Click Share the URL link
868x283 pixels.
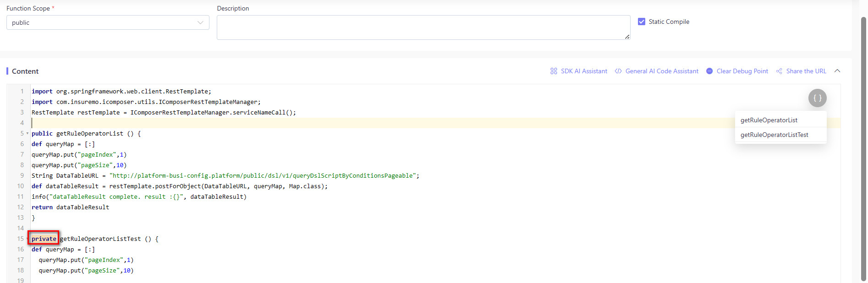pyautogui.click(x=806, y=71)
